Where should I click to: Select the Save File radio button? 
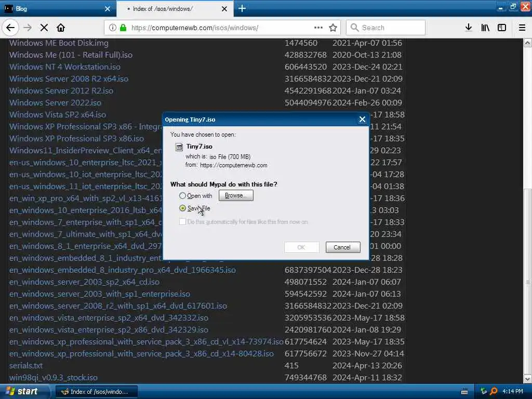coord(182,208)
